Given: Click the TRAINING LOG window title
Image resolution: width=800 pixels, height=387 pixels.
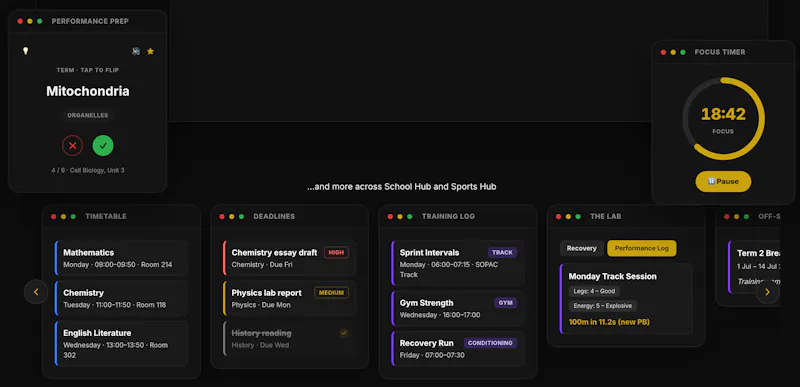Looking at the screenshot, I should (448, 216).
